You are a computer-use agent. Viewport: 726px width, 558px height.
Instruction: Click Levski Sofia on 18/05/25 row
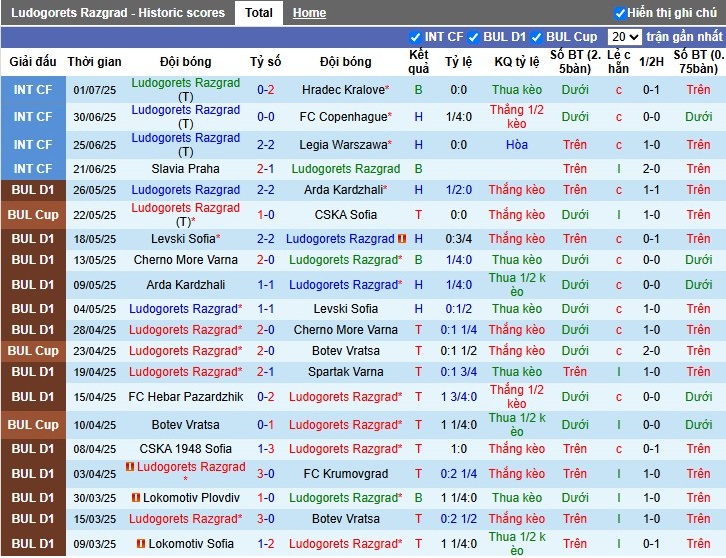(x=185, y=238)
